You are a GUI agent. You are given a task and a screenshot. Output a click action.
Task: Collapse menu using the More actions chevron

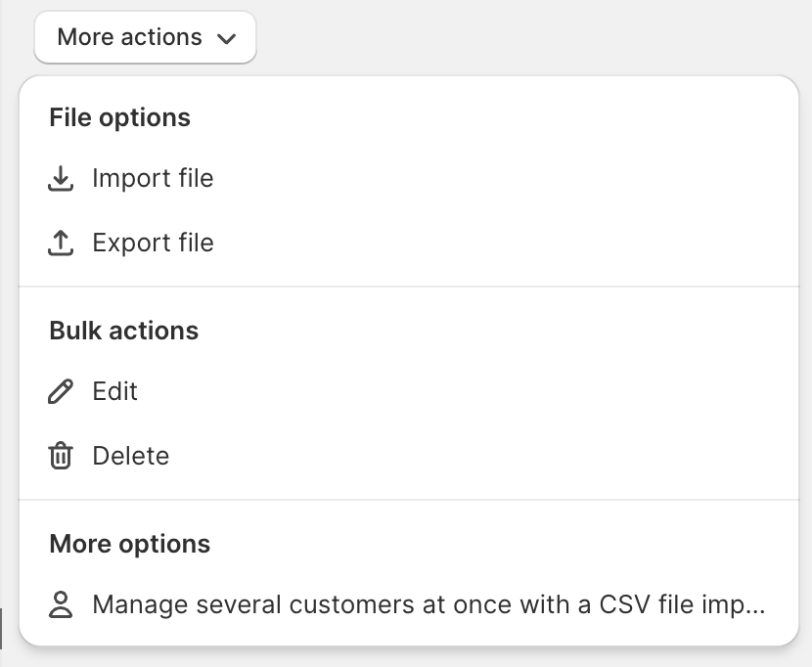pyautogui.click(x=226, y=38)
